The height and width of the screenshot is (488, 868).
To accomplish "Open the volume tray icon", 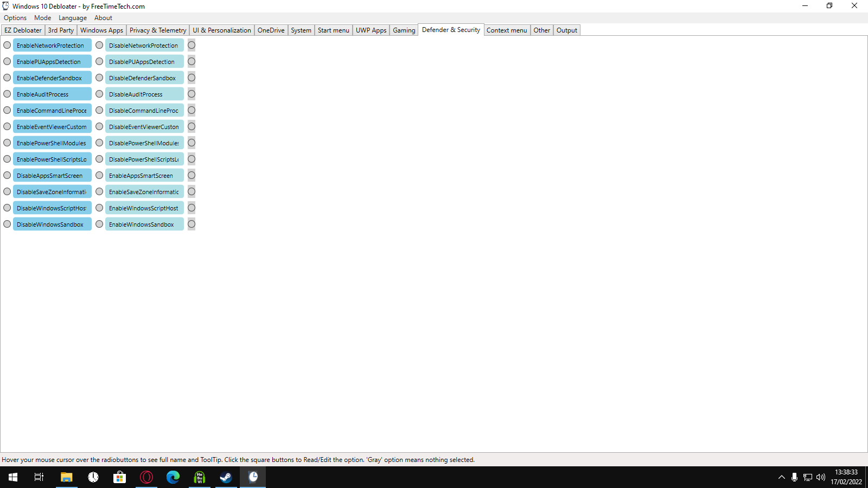I will tap(821, 477).
